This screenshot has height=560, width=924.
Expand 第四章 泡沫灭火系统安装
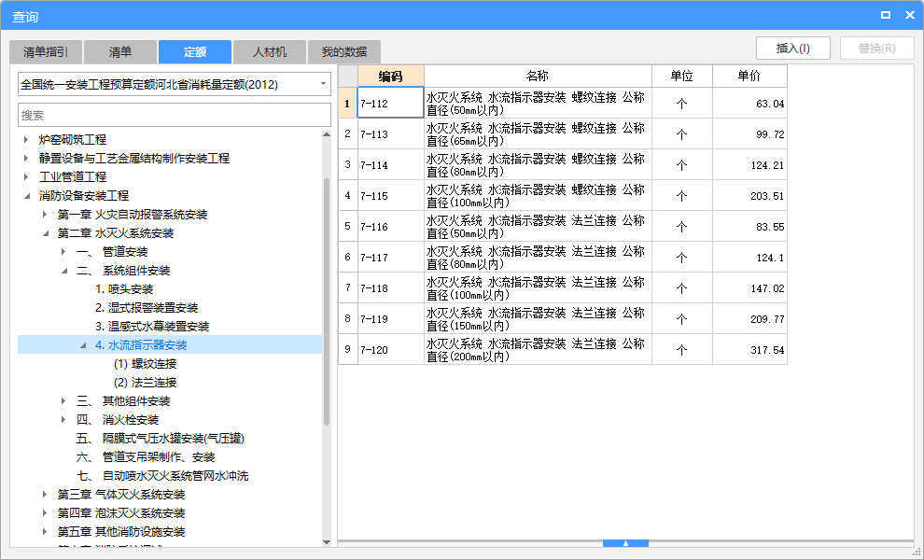pyautogui.click(x=45, y=513)
